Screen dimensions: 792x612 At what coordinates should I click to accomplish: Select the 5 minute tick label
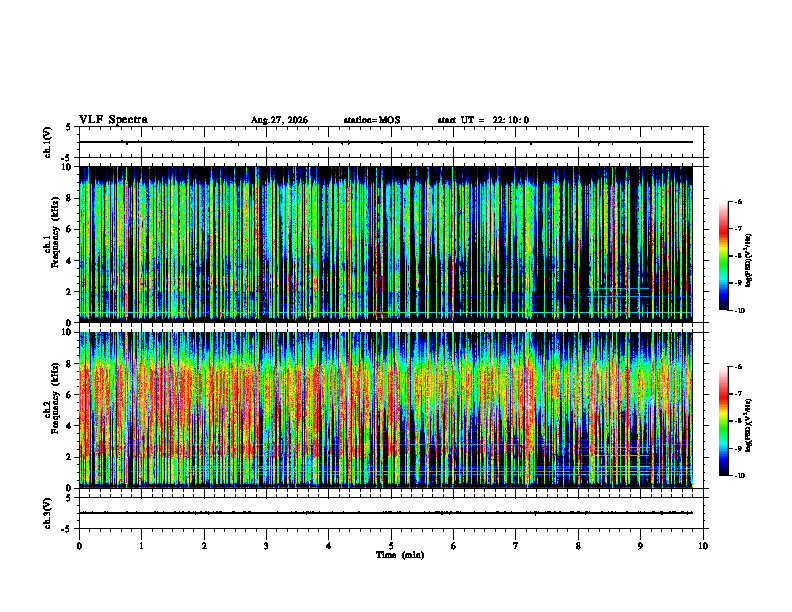pos(391,546)
